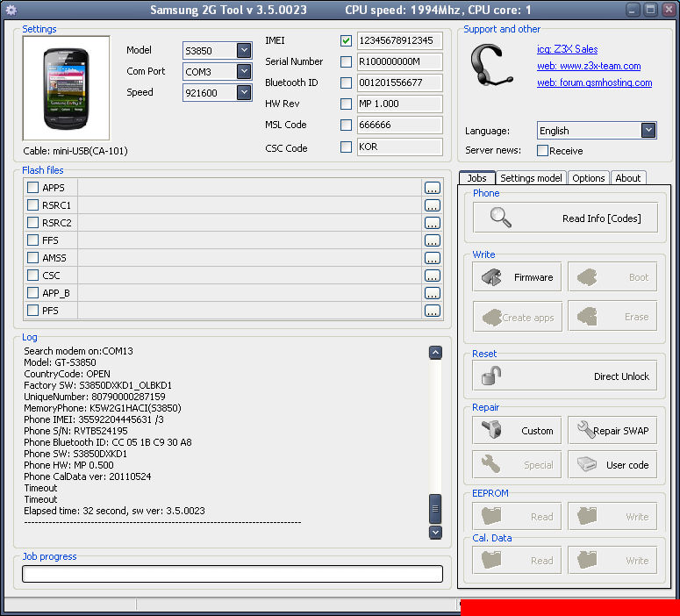Switch to the Jobs tab
Screen dimensions: 680x616
pyautogui.click(x=477, y=178)
